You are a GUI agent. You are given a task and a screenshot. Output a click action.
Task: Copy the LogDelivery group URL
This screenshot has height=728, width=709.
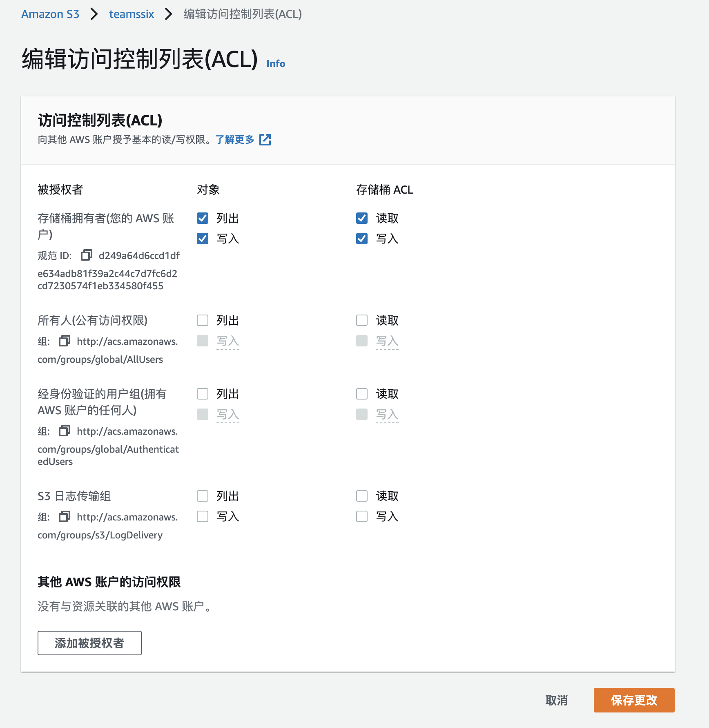[64, 516]
